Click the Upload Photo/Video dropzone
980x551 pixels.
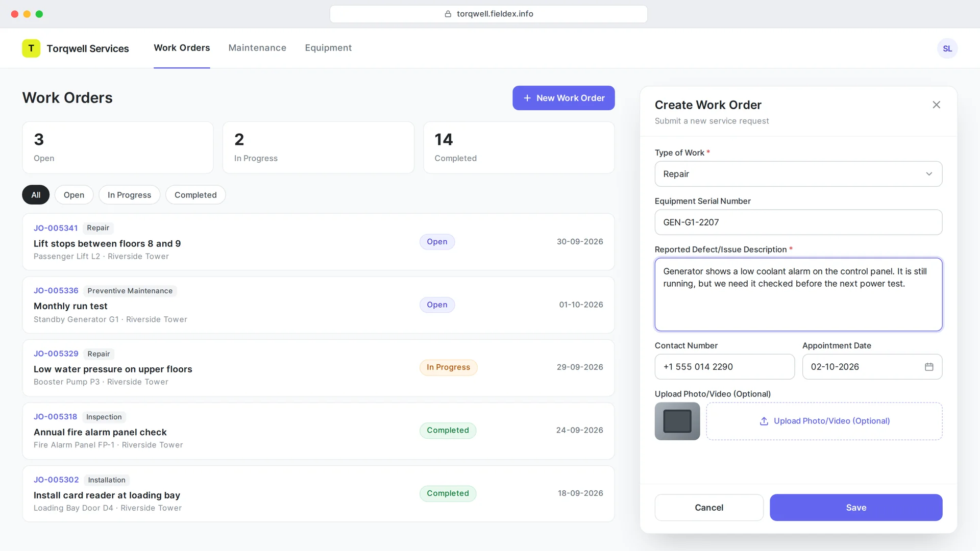824,421
